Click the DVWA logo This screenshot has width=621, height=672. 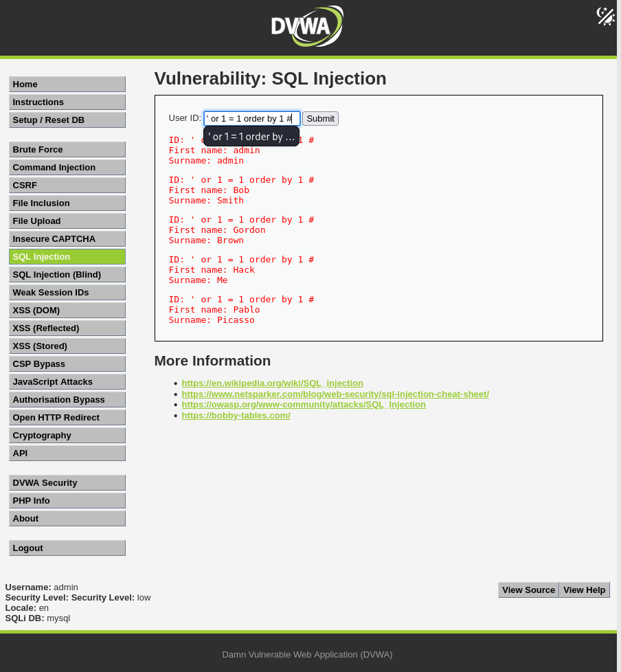pos(307,26)
